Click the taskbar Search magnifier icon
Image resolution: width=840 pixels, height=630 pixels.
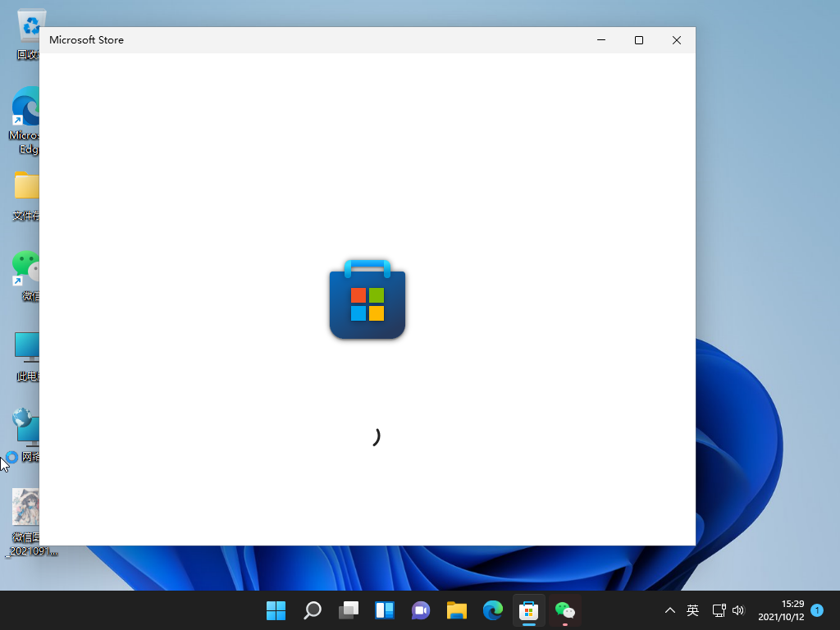(313, 610)
